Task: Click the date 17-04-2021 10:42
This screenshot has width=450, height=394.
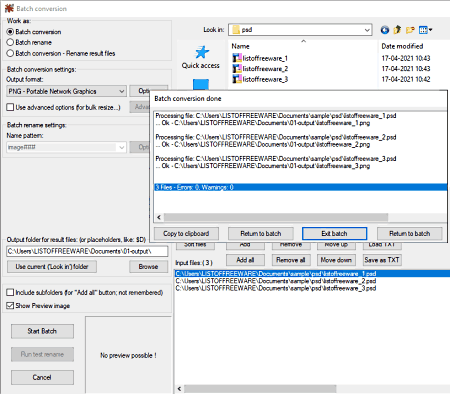Action: (x=406, y=79)
